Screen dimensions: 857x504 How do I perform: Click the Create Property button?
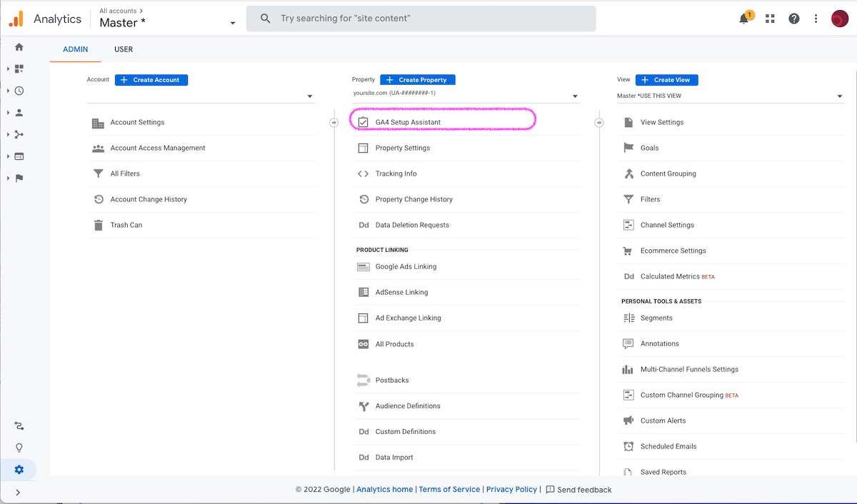click(x=417, y=80)
